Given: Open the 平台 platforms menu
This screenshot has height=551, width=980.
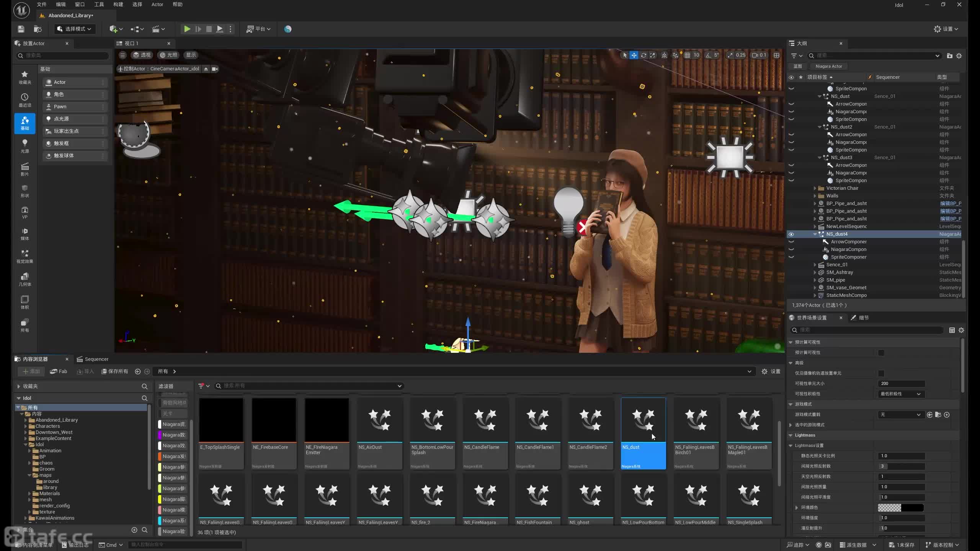Looking at the screenshot, I should tap(258, 29).
